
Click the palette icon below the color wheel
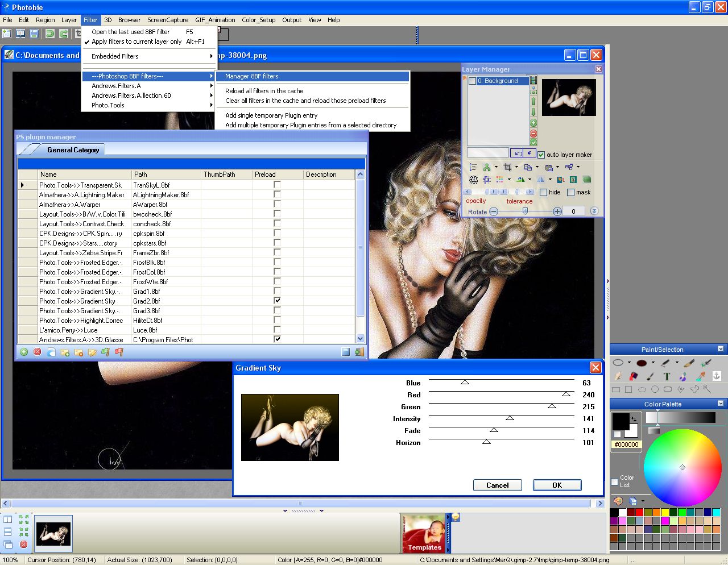618,501
